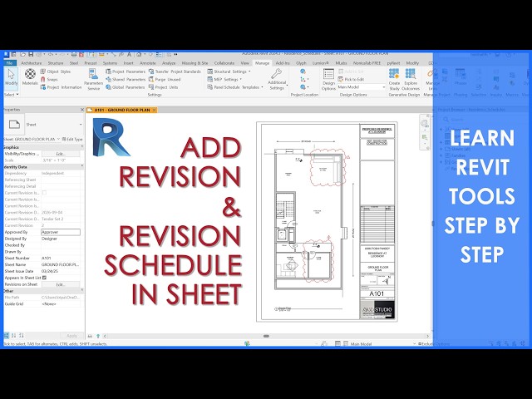Close the Properties palette
Screen dimensions: 532x399
coord(82,110)
